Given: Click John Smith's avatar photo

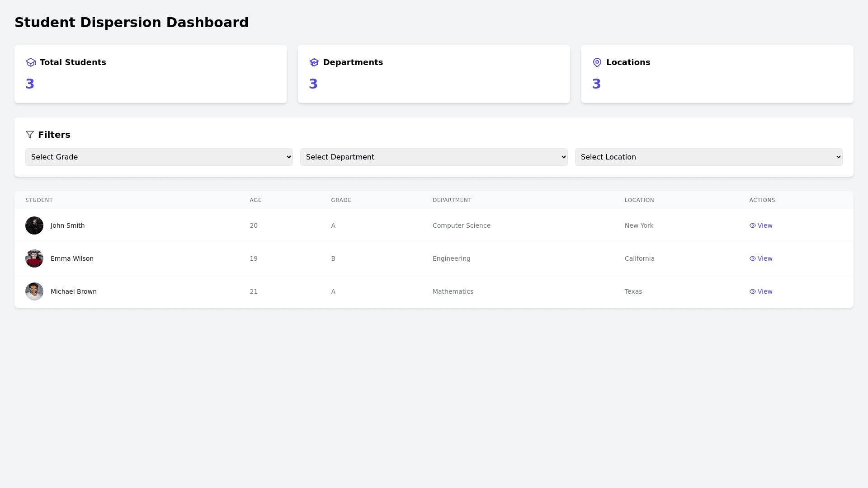Looking at the screenshot, I should pyautogui.click(x=34, y=225).
